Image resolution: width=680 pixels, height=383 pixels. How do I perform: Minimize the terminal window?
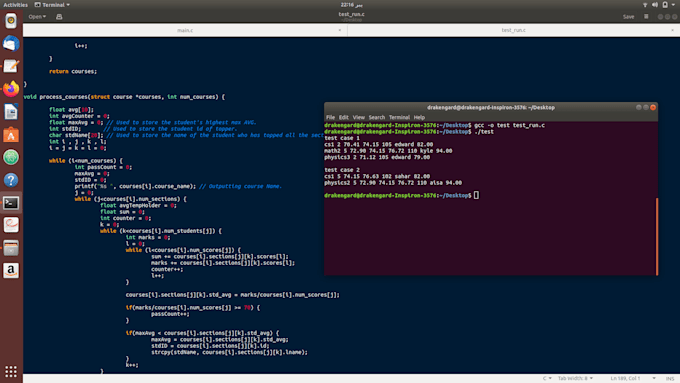point(638,107)
